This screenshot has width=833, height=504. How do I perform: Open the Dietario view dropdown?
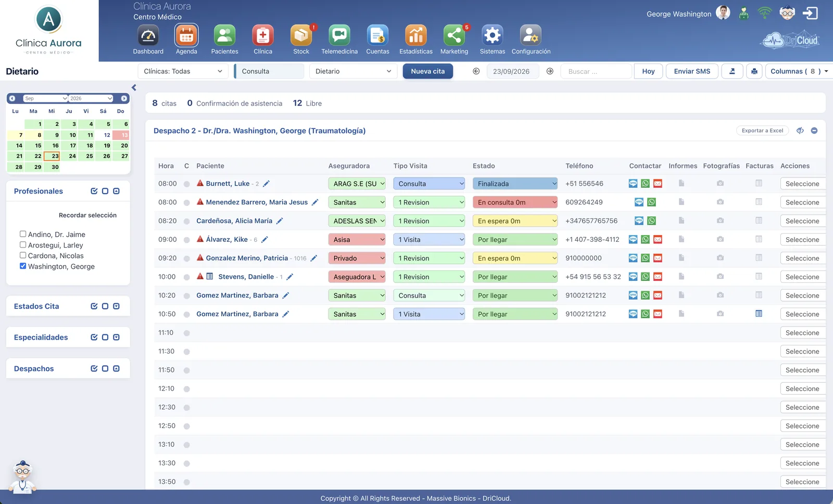[x=353, y=71]
